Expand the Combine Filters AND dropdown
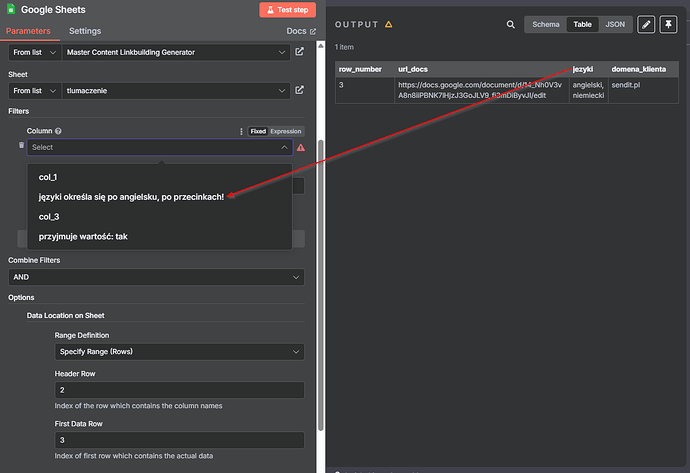The image size is (690, 473). click(156, 277)
